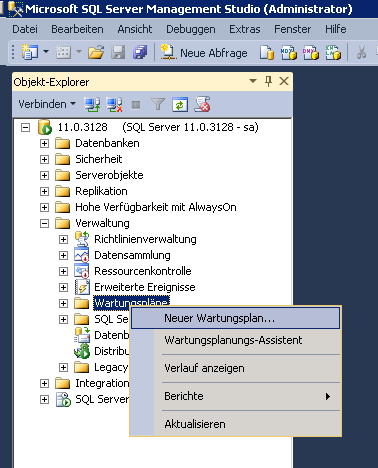Screen dimensions: 378x468
Task: Click the Richtlinienverwaltung icon
Action: tap(82, 239)
